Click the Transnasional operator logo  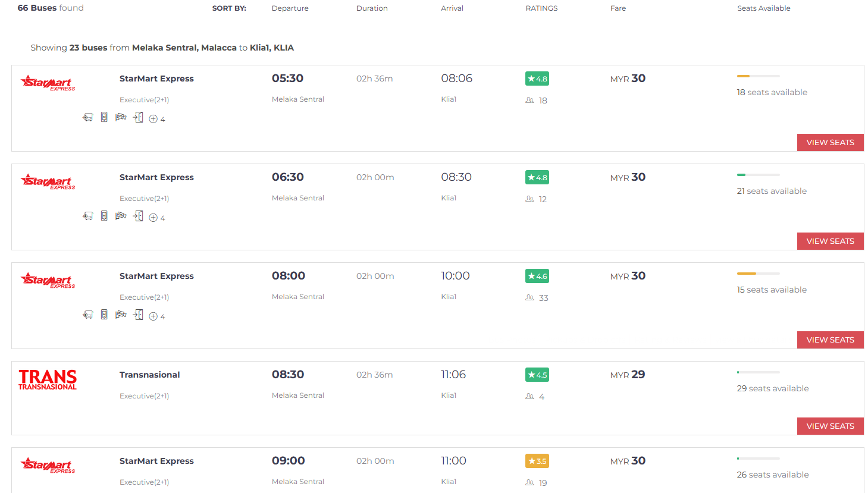48,379
